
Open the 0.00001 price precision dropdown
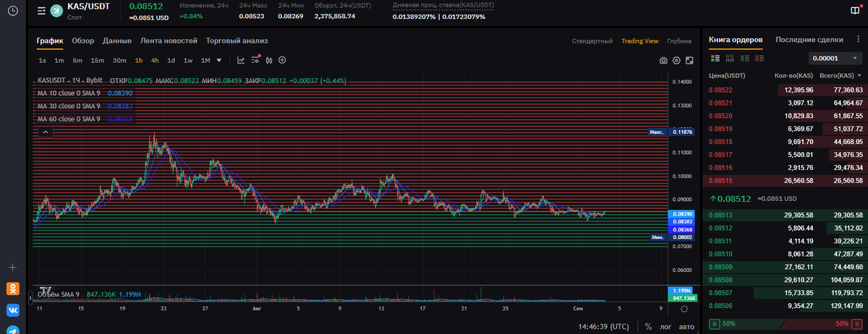[x=835, y=59]
